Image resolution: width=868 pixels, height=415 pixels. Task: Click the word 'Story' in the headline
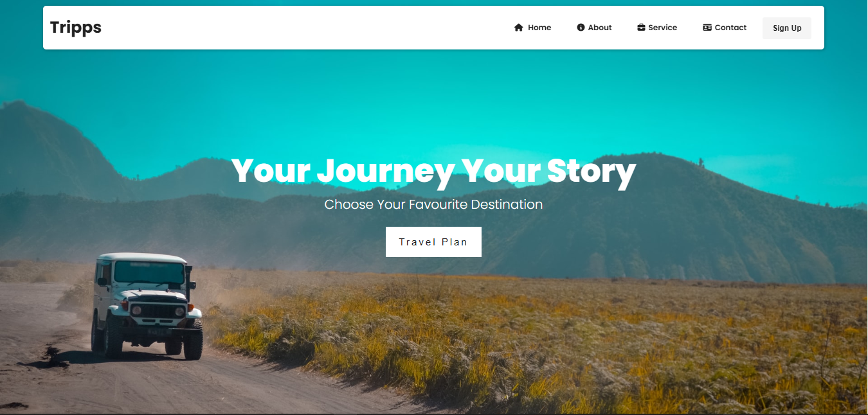(592, 172)
